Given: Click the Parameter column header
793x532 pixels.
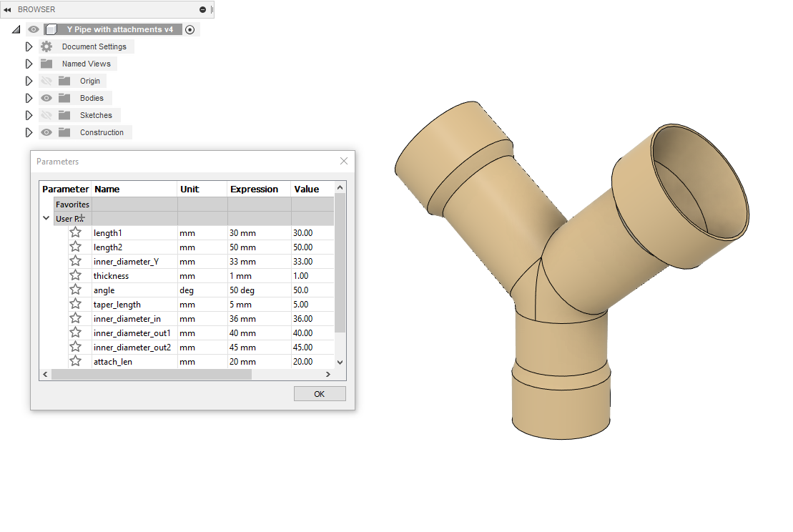Looking at the screenshot, I should pos(65,189).
